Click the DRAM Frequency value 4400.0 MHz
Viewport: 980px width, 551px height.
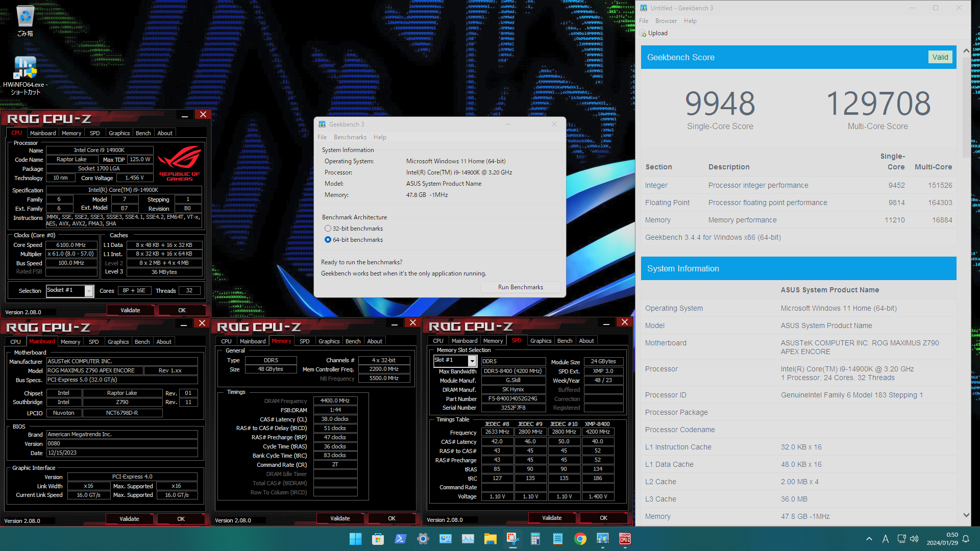335,401
